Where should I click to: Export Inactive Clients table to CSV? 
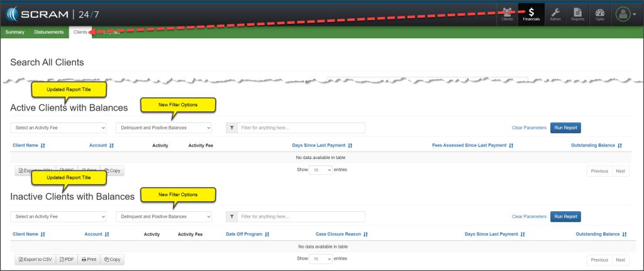(35, 259)
